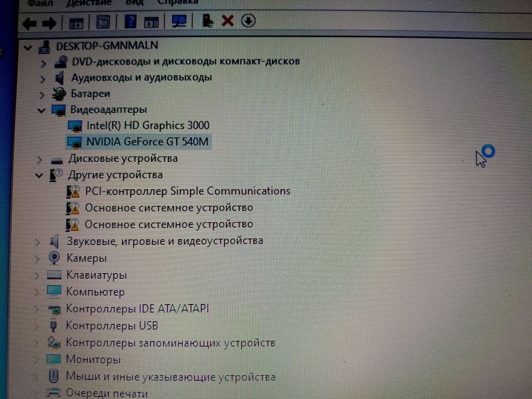Click the Мыши mouse icon
This screenshot has width=532, height=399.
[x=53, y=376]
